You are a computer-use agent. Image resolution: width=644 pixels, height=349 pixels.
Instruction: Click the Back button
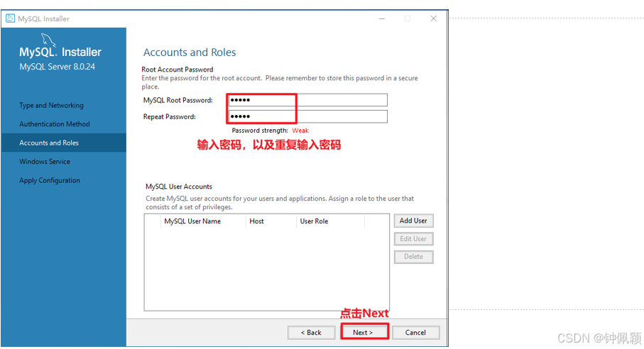click(311, 333)
